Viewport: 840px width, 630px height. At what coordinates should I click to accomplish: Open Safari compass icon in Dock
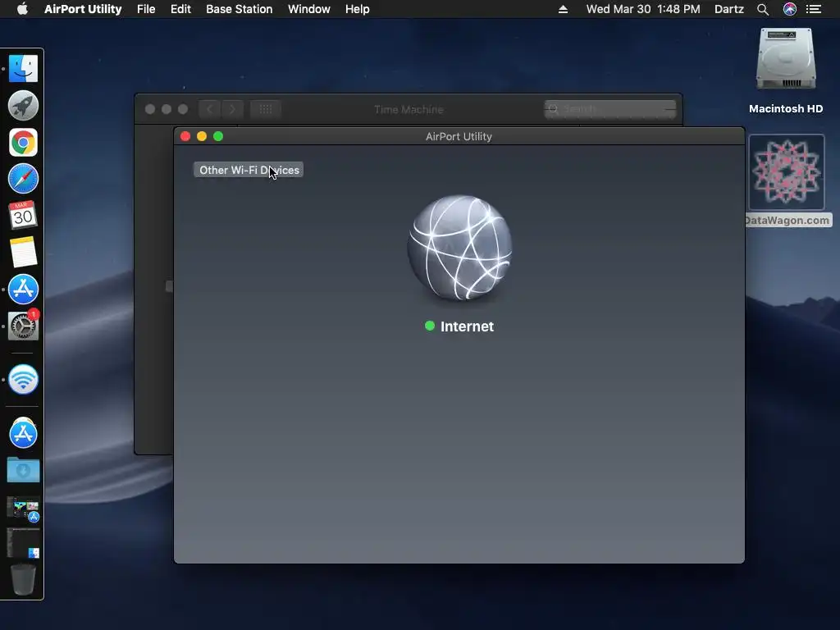[23, 179]
